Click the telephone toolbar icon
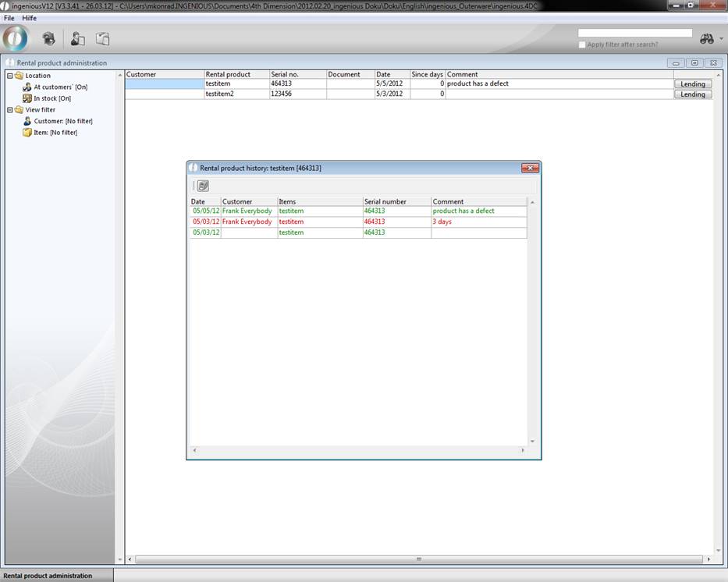Image resolution: width=728 pixels, height=582 pixels. coord(49,38)
